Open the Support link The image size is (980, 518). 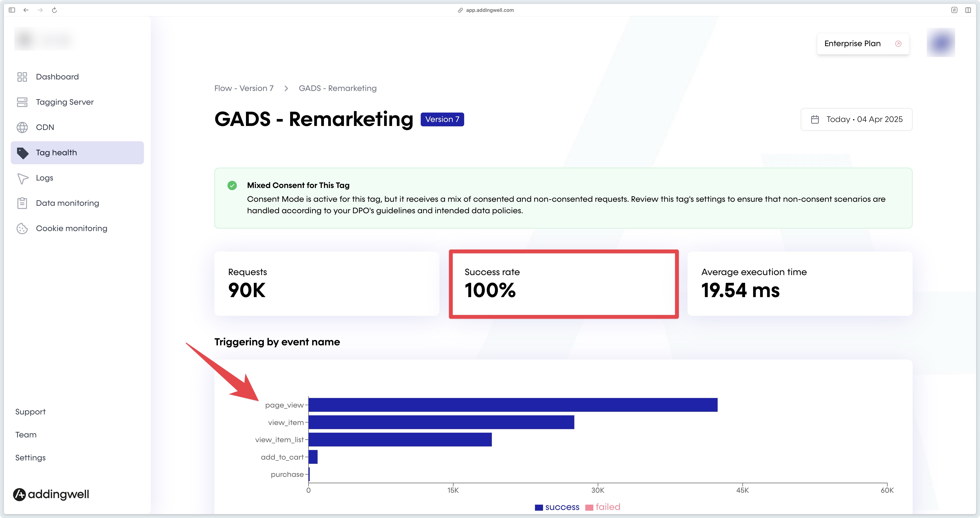[30, 412]
